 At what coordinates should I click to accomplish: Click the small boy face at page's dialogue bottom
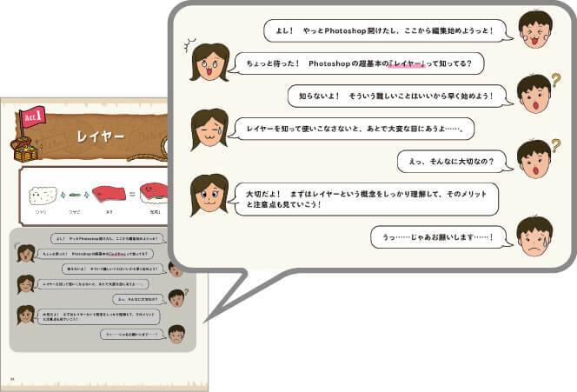click(x=176, y=333)
